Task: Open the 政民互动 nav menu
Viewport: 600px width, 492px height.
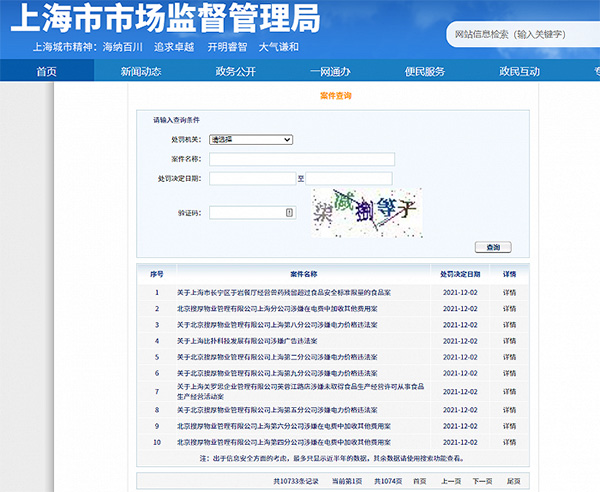Action: tap(519, 71)
